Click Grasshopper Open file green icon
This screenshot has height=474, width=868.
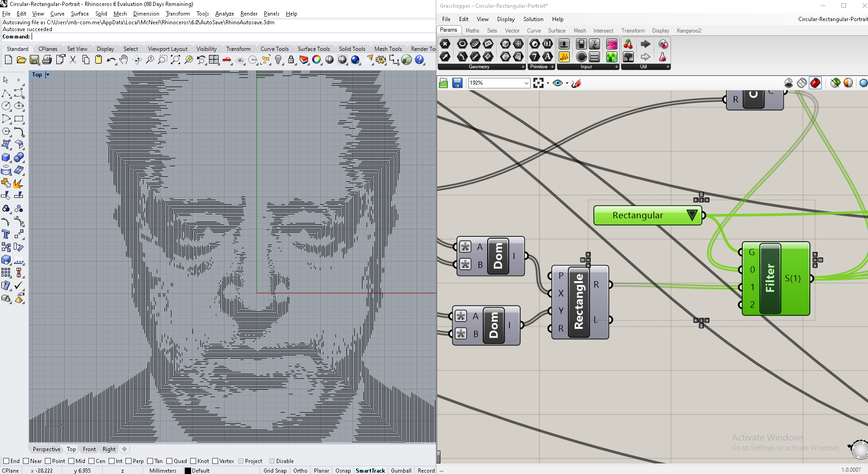(443, 83)
